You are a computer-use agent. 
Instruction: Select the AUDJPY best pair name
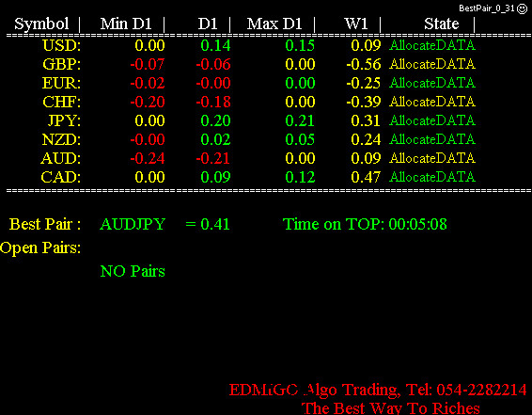[133, 225]
